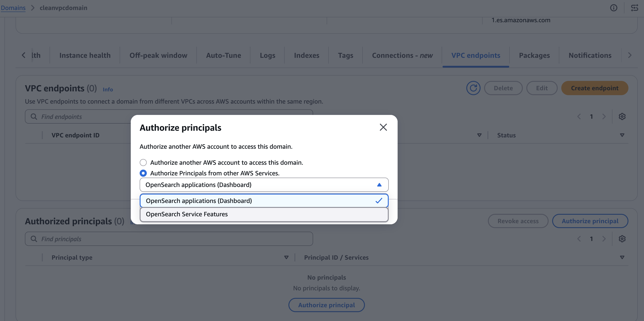Open authorized principals table settings gear
644x321 pixels.
[x=622, y=239]
